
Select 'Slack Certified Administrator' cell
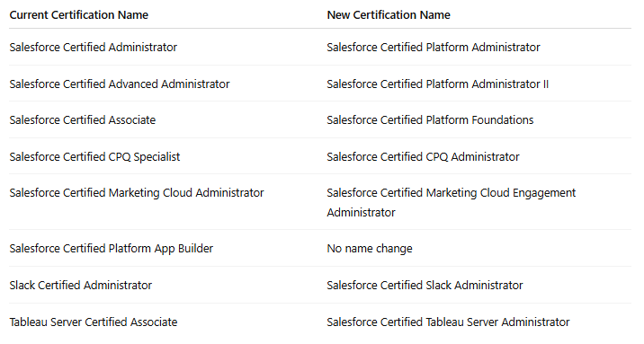tap(81, 286)
